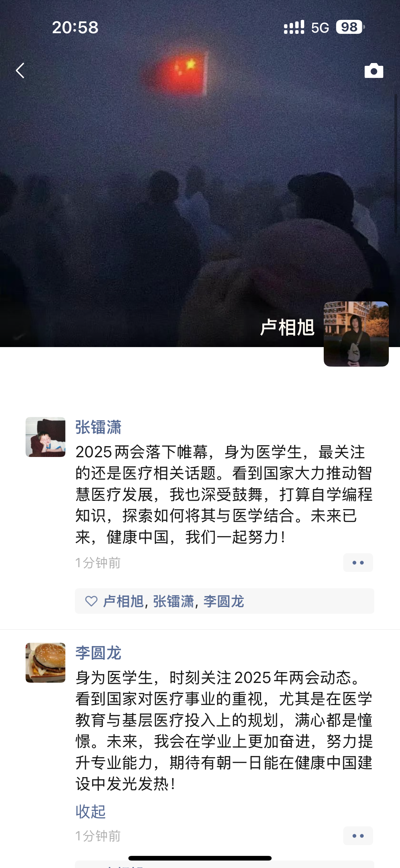400x868 pixels.
Task: Tap the back arrow icon
Action: (20, 70)
